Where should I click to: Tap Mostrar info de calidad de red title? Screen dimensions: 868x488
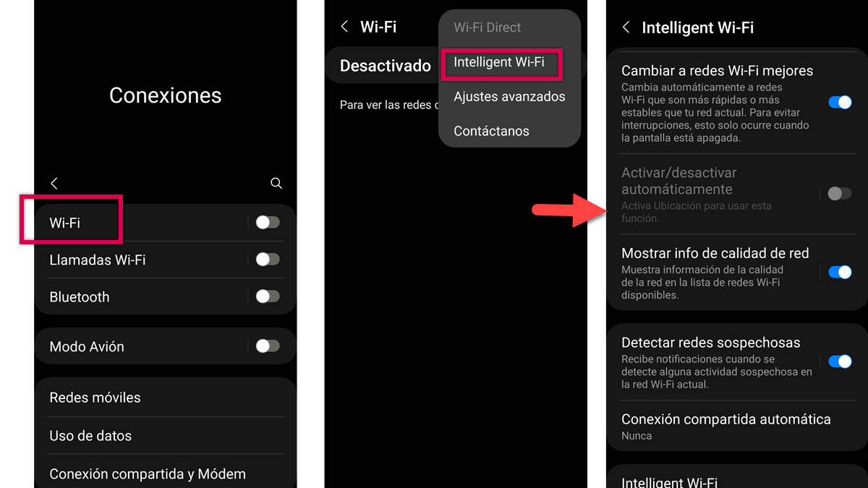(x=715, y=253)
